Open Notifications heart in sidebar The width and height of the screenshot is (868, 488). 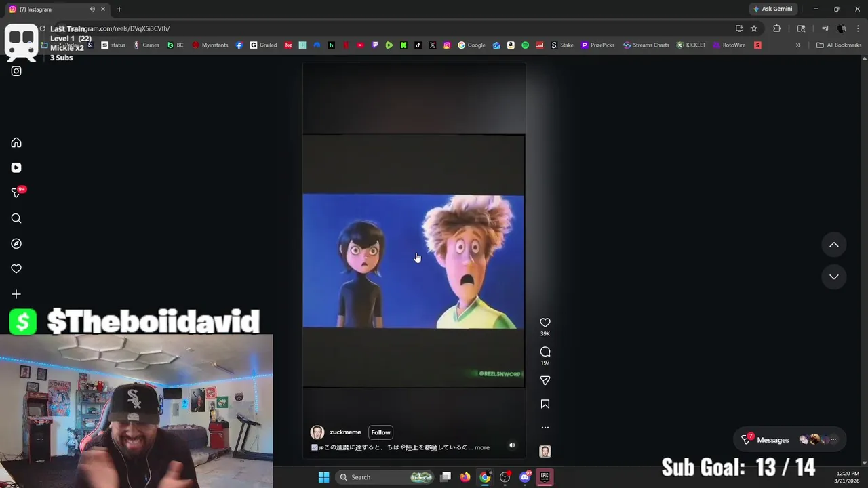[x=16, y=269]
